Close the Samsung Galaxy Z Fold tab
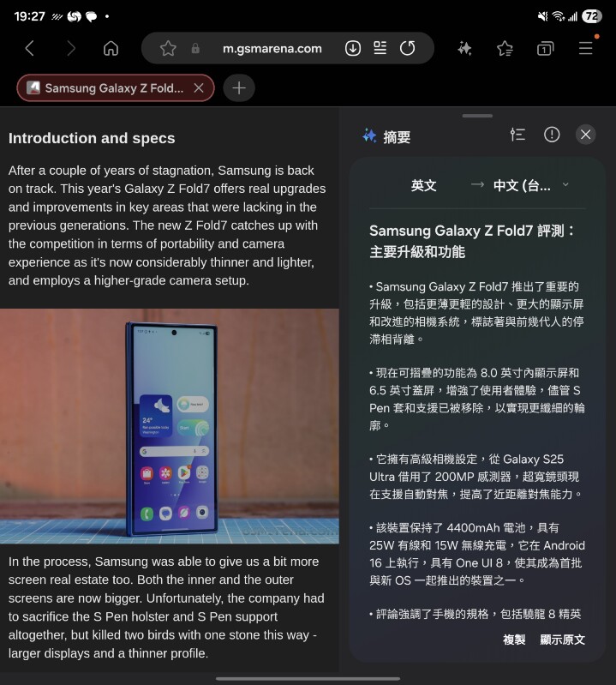This screenshot has width=616, height=685. click(x=199, y=87)
